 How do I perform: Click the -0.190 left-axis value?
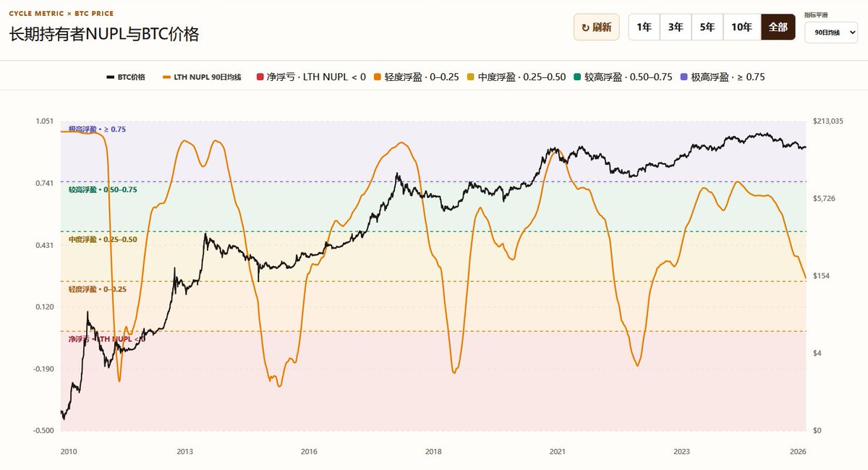point(43,369)
